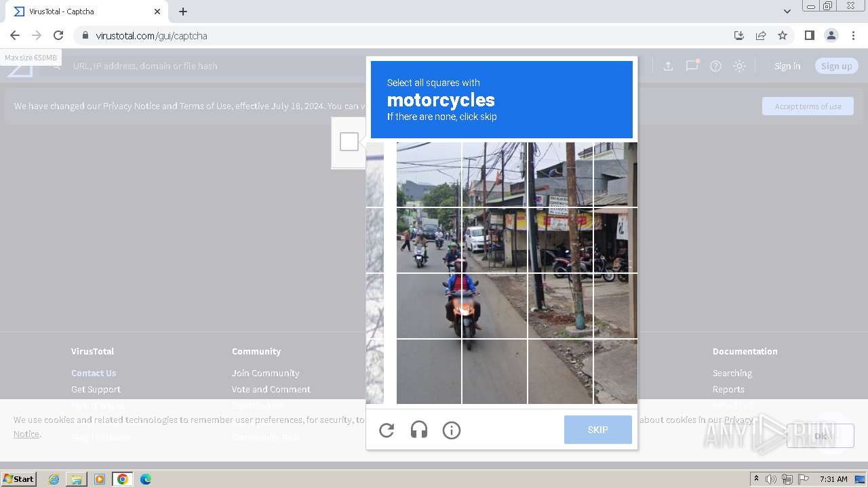Open the volume speaker tray icon

pos(771,479)
